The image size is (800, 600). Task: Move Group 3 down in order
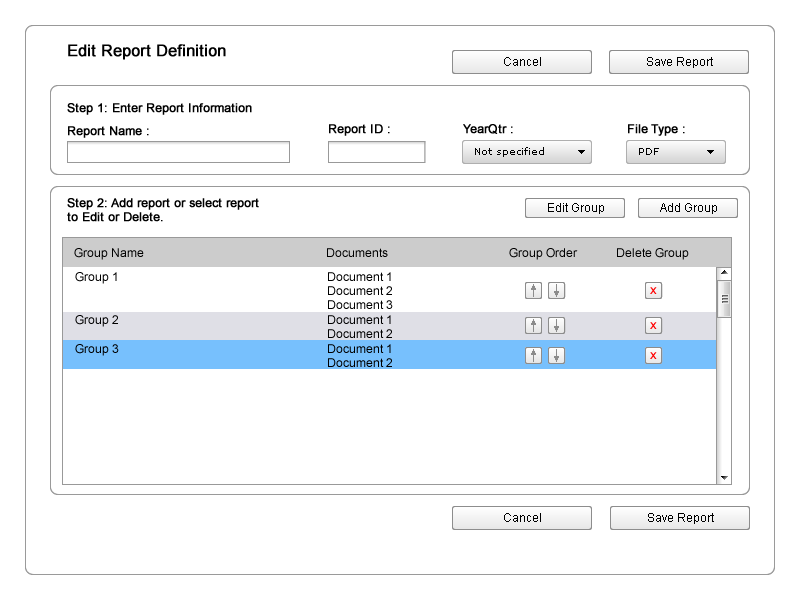coord(557,356)
